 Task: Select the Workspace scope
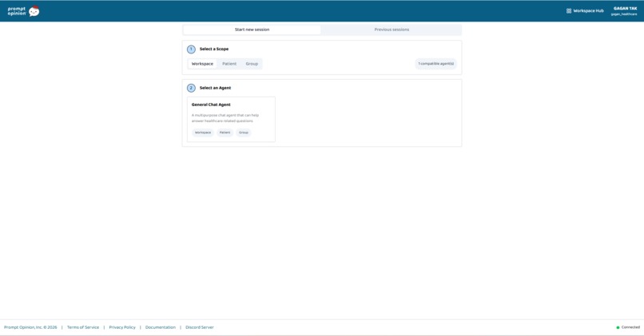202,64
